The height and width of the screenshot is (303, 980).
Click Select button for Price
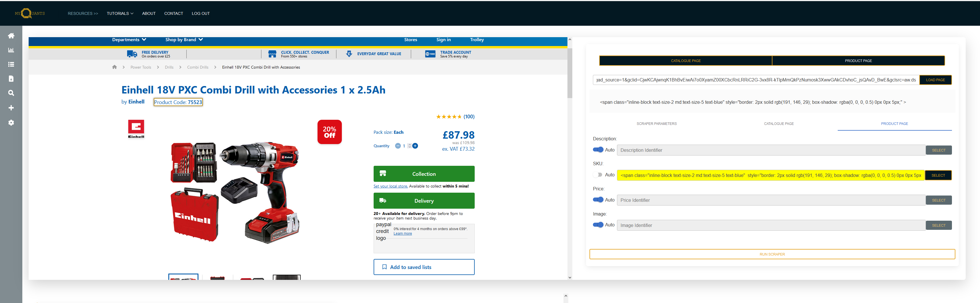[x=938, y=200]
